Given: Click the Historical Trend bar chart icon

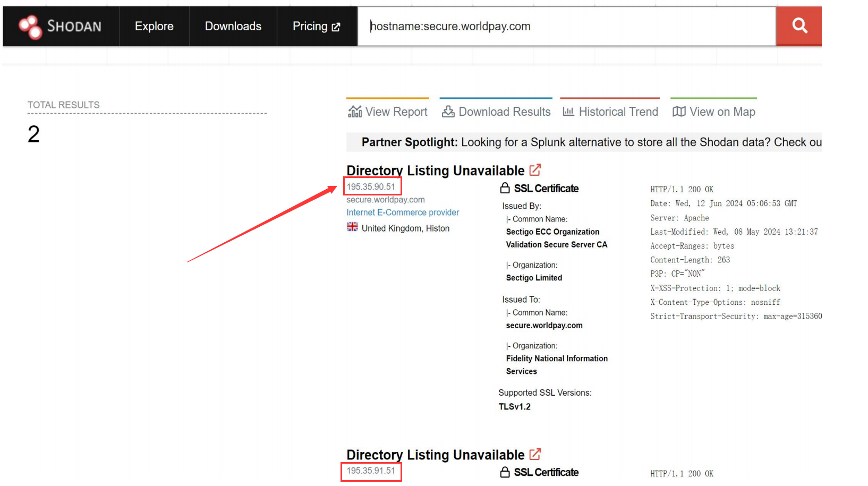Looking at the screenshot, I should (x=568, y=112).
